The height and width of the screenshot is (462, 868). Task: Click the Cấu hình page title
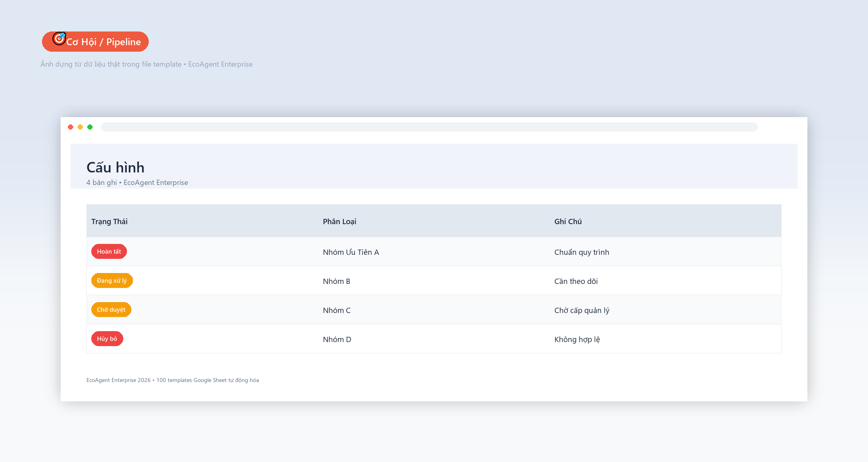116,167
